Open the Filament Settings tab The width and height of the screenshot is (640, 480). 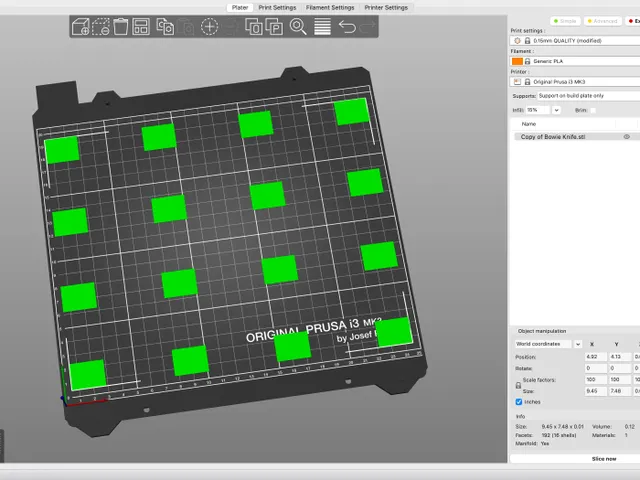[x=330, y=7]
